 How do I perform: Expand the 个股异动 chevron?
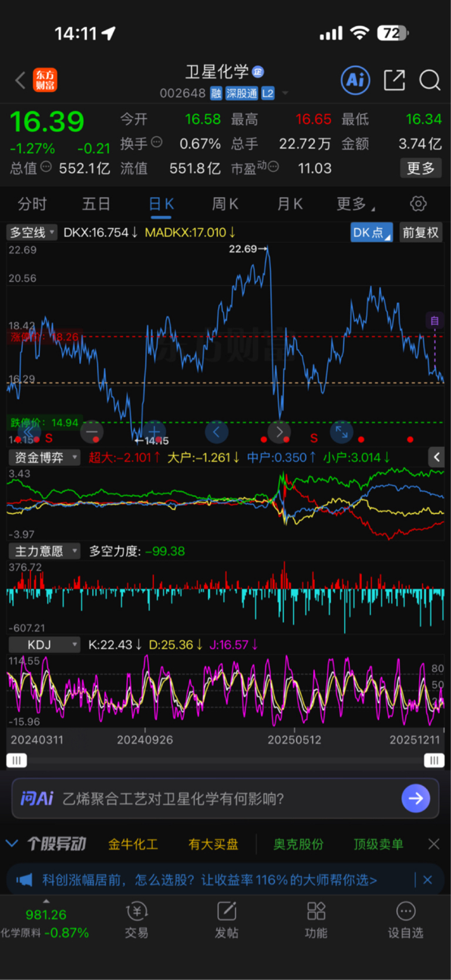click(x=12, y=844)
